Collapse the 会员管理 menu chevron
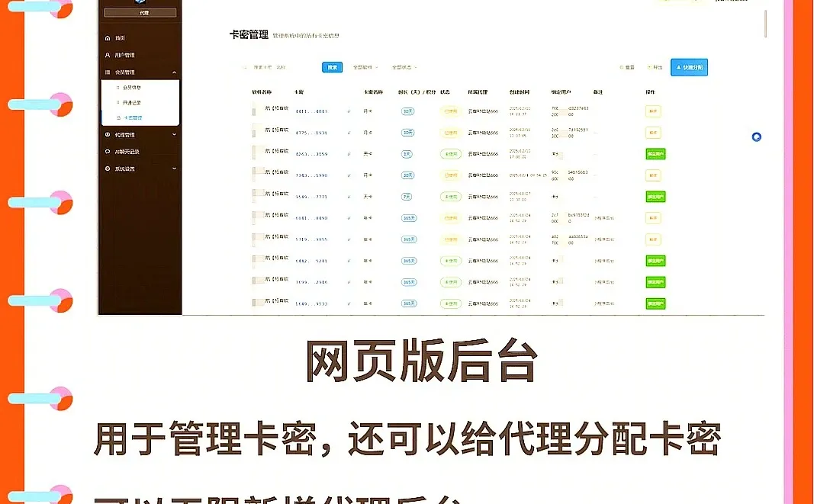The image size is (814, 504). click(x=174, y=72)
